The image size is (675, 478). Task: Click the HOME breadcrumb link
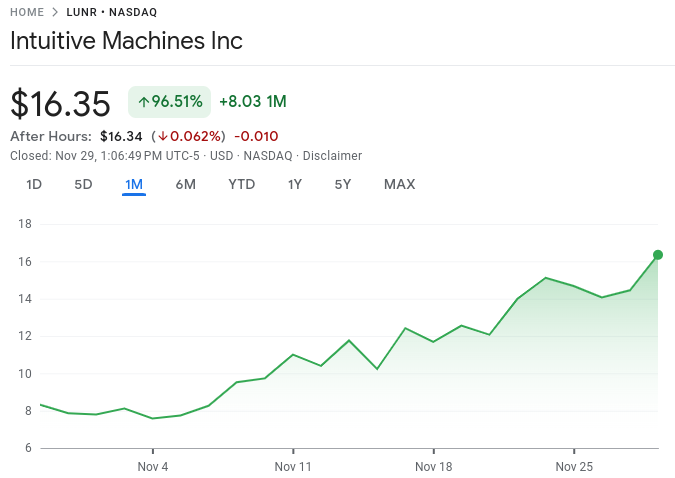(x=27, y=12)
